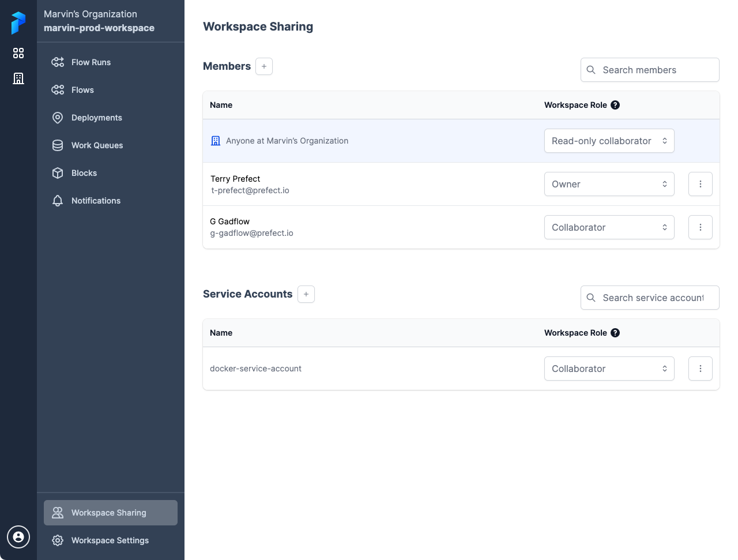Click g-gadflow@prefect.io email
Image resolution: width=738 pixels, height=560 pixels.
(x=252, y=233)
